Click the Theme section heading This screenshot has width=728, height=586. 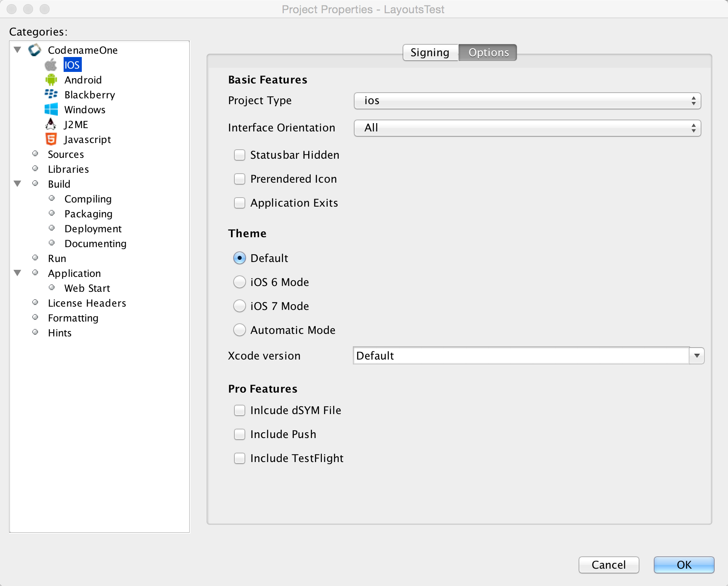(x=247, y=233)
